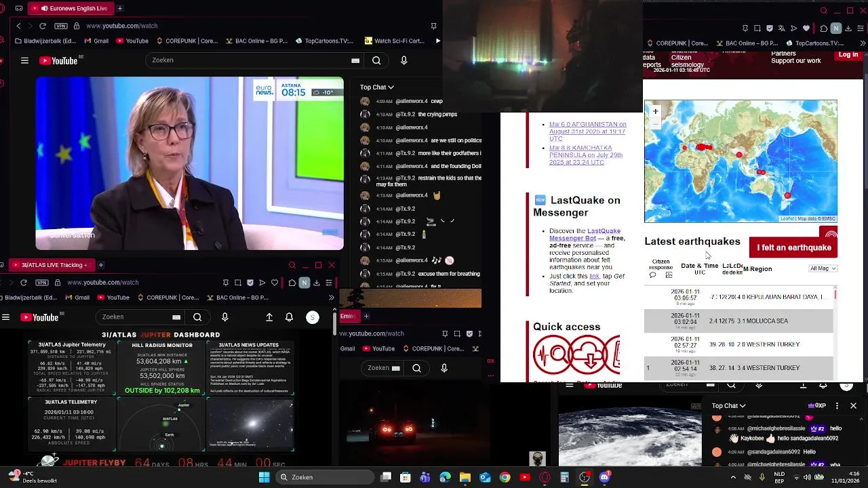Take snapshot in 3I/ATLAS window toolbar
Image resolution: width=868 pixels, height=488 pixels.
[238, 283]
